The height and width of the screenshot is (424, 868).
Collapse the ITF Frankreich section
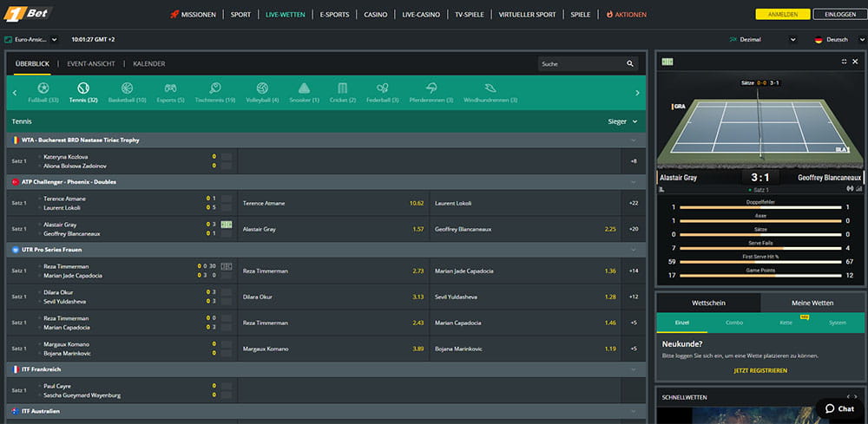tap(634, 369)
